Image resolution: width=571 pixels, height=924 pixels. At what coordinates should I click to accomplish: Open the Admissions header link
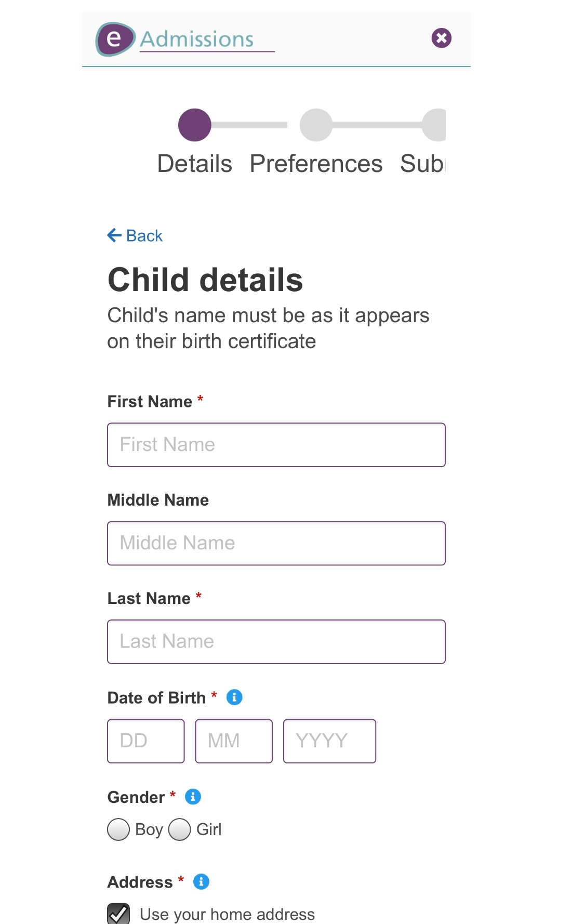click(197, 39)
